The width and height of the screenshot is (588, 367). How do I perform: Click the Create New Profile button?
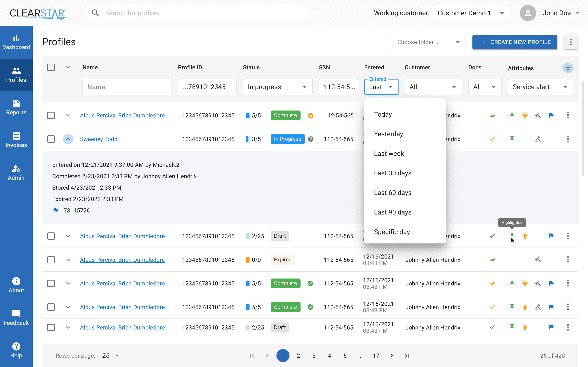pos(515,42)
